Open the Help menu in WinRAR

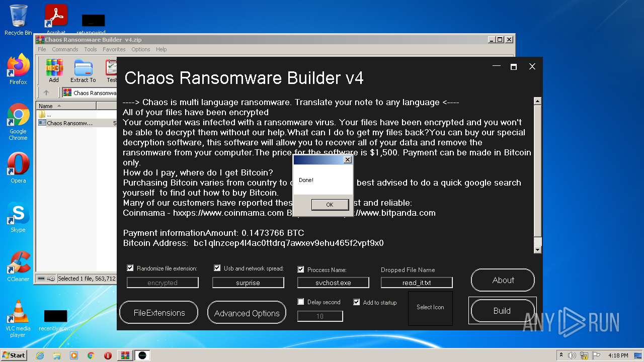pos(161,49)
